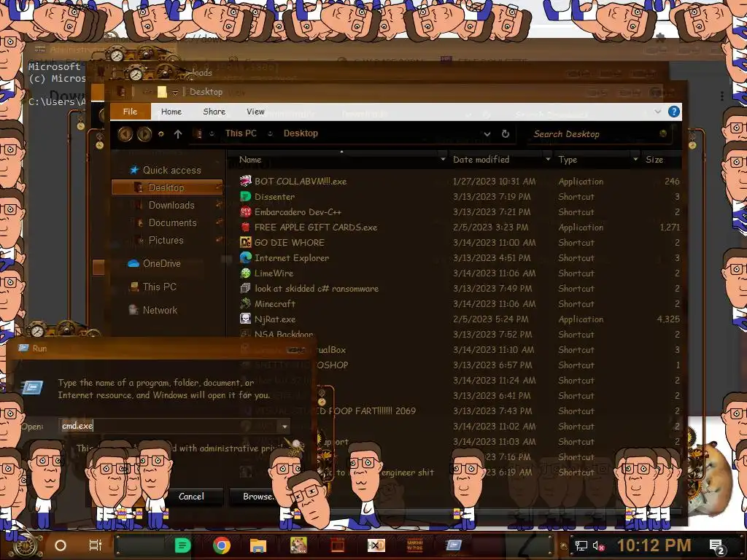Refresh the Desktop folder view

506,134
